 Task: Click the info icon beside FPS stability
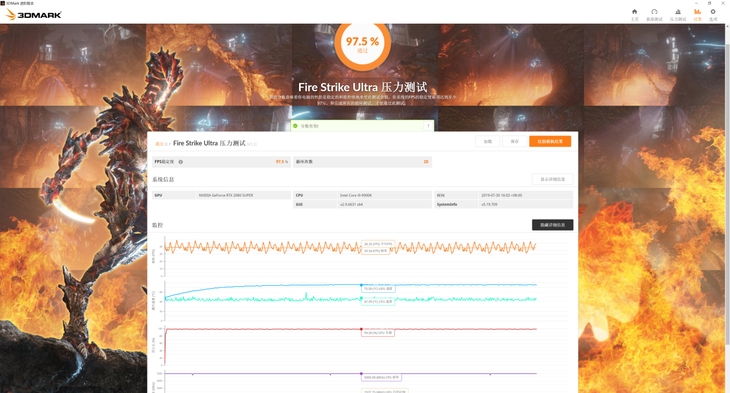[x=181, y=162]
